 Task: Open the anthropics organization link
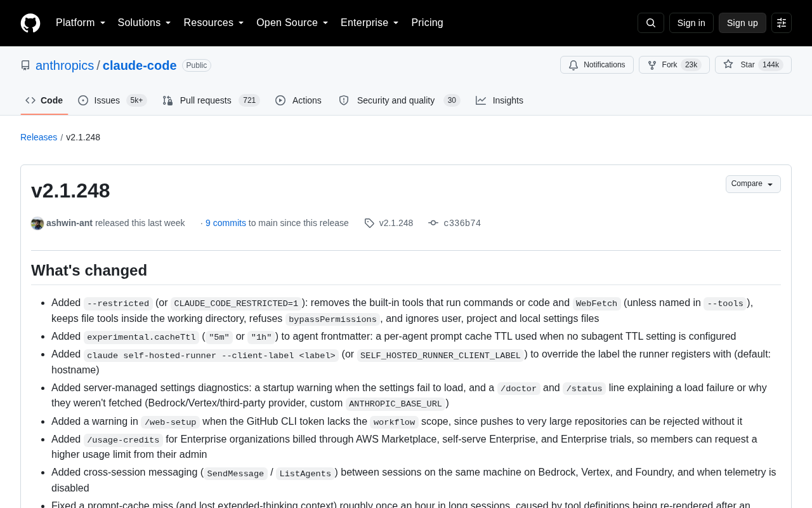pyautogui.click(x=65, y=65)
